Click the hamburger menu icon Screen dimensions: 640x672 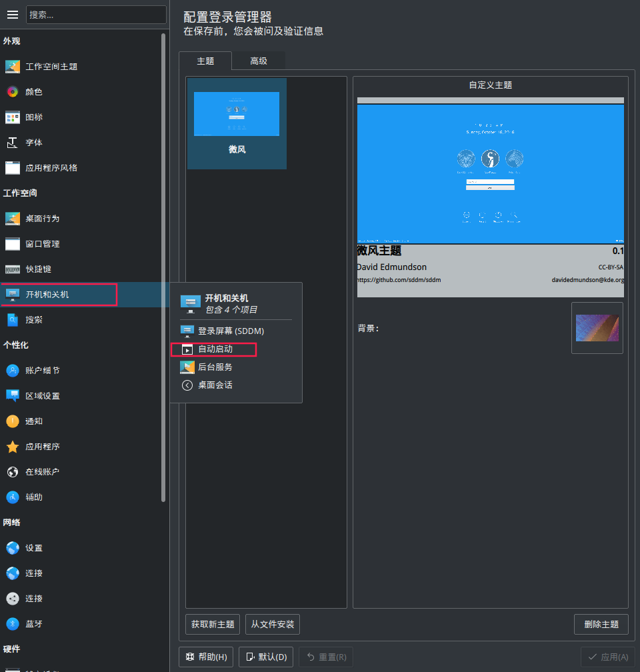(12, 15)
